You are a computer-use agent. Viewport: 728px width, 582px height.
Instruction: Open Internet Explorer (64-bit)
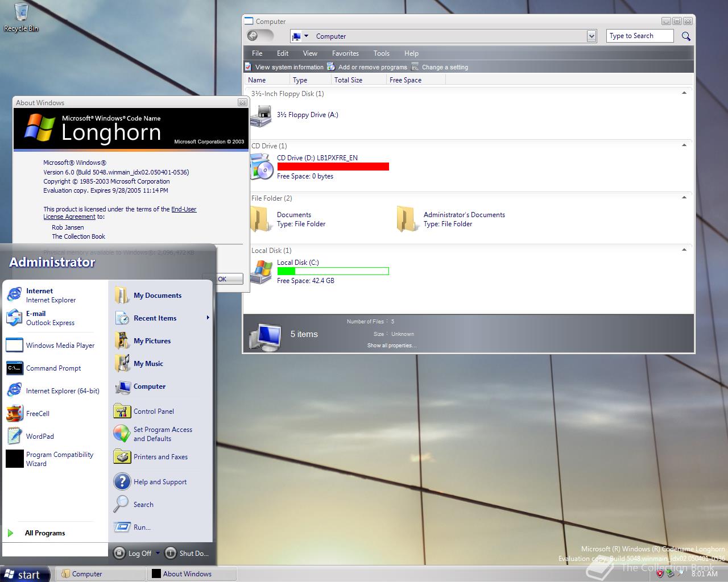(52, 390)
